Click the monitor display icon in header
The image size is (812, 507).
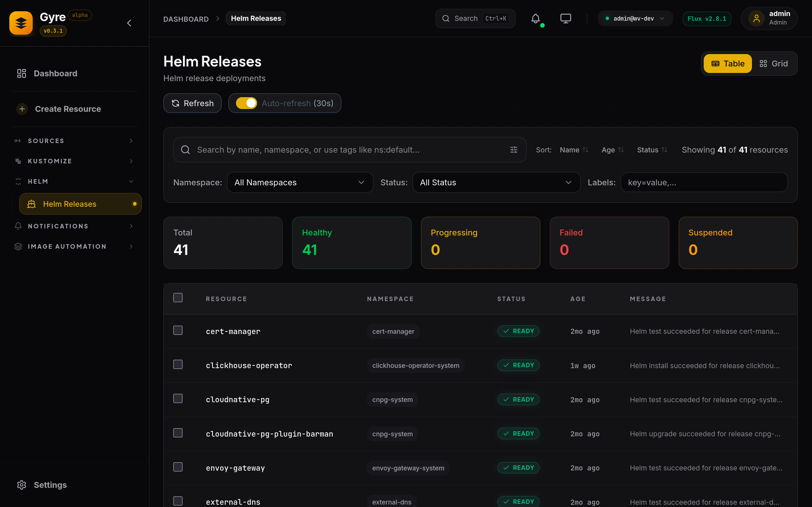(x=565, y=18)
